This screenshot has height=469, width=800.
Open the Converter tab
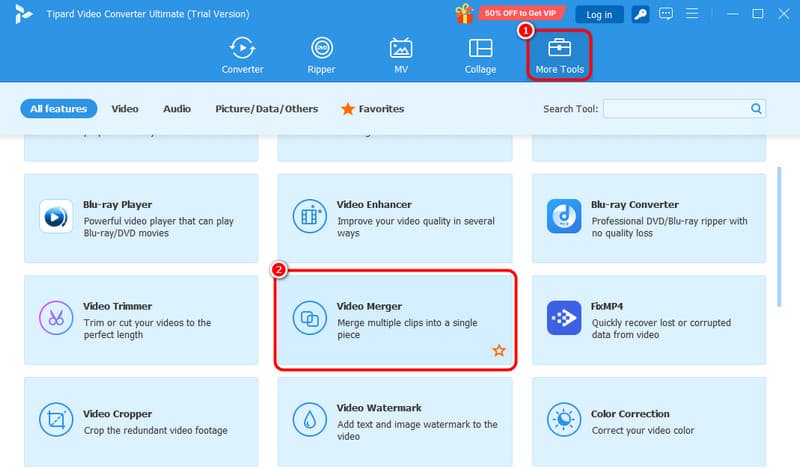242,55
